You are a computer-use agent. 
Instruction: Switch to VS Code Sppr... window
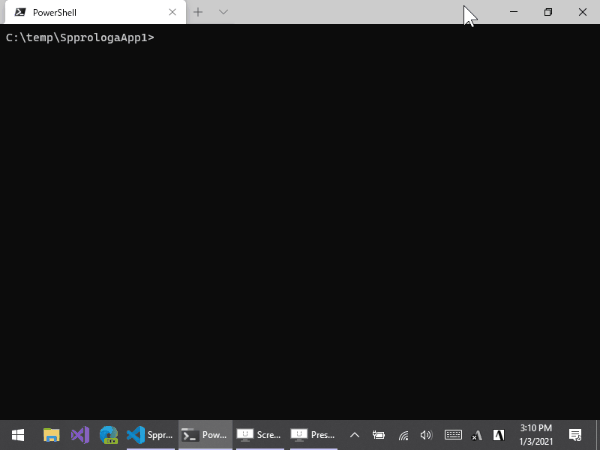150,435
